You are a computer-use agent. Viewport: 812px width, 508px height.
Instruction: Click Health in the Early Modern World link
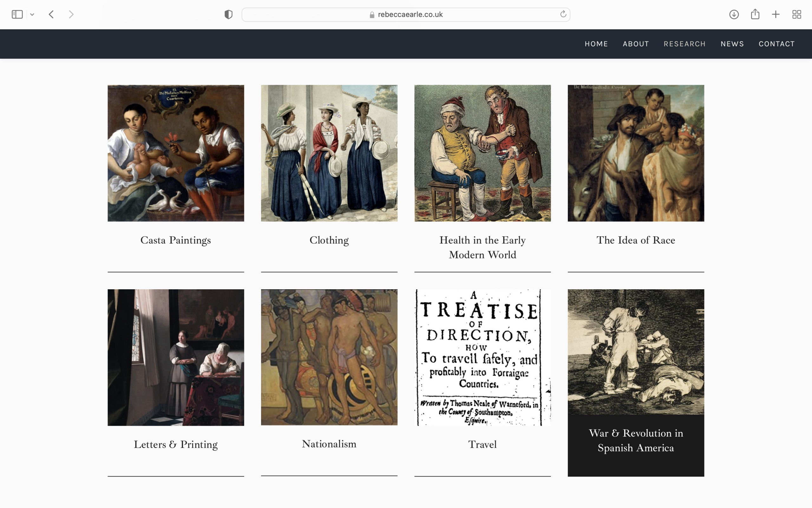(x=482, y=248)
